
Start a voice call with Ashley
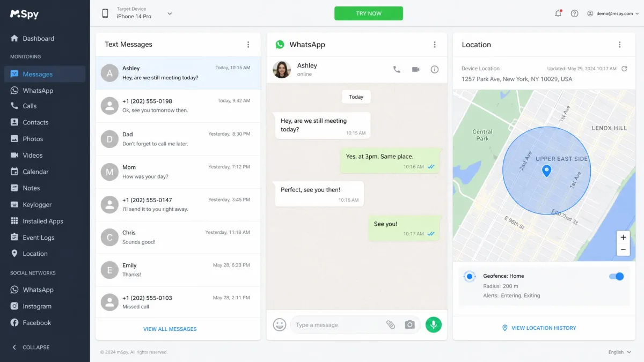click(397, 69)
